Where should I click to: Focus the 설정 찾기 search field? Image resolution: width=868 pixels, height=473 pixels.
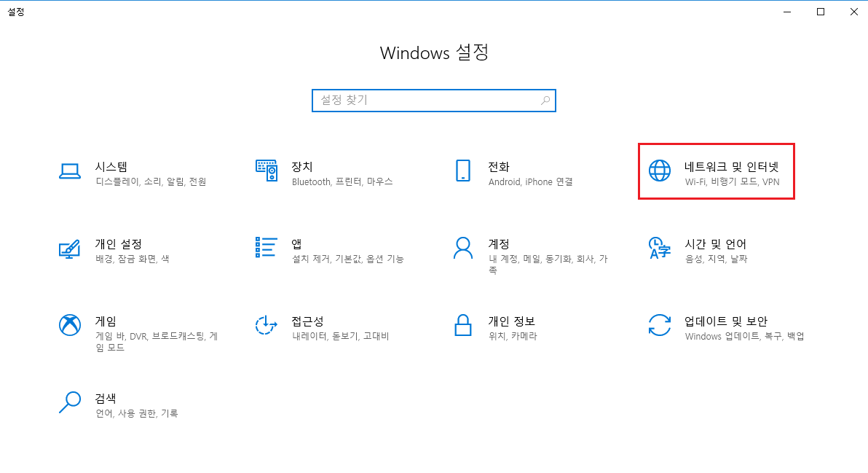[x=434, y=101]
